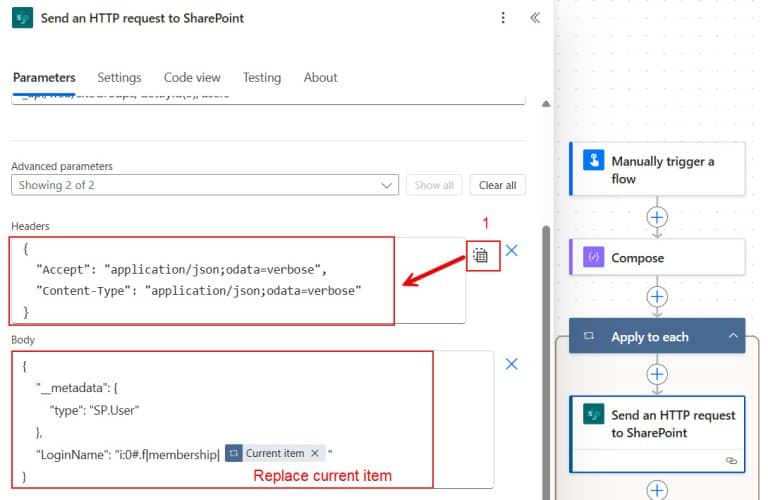This screenshot has width=768, height=500.
Task: Collapse the panel with double chevron icon
Action: [535, 18]
